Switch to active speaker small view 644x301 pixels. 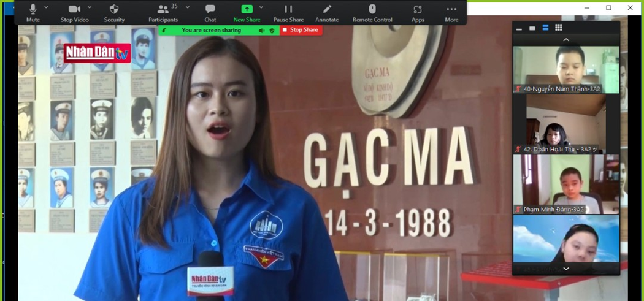click(x=532, y=28)
